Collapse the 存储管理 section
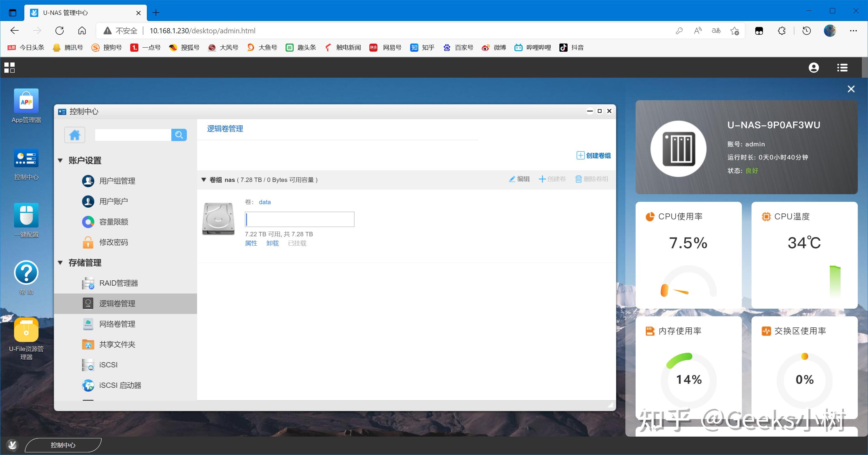868x455 pixels. click(x=60, y=263)
